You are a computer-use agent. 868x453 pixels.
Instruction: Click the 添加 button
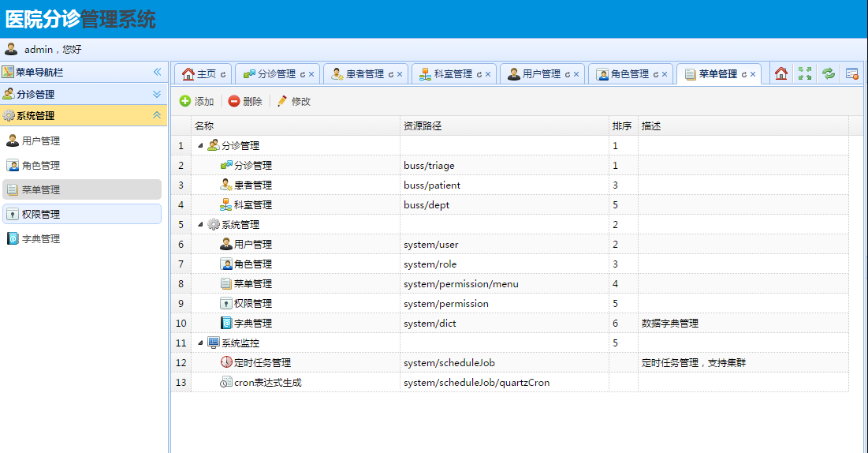click(196, 101)
